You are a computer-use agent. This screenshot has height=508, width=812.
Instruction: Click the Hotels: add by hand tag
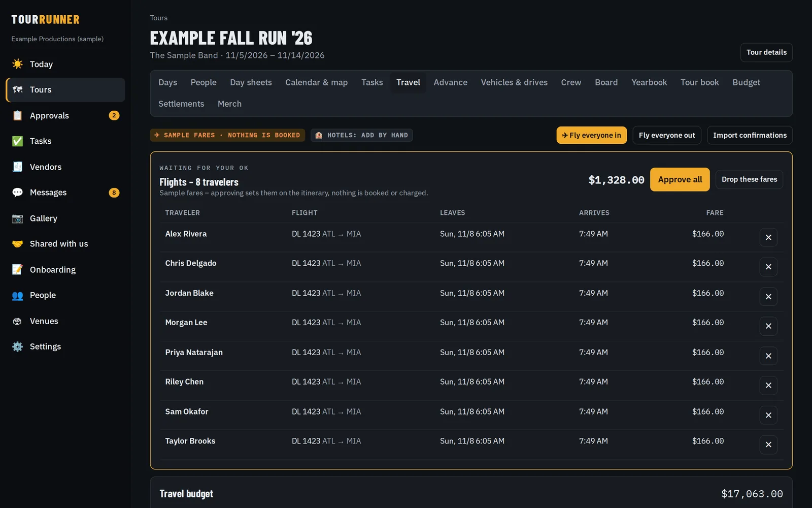pos(361,135)
